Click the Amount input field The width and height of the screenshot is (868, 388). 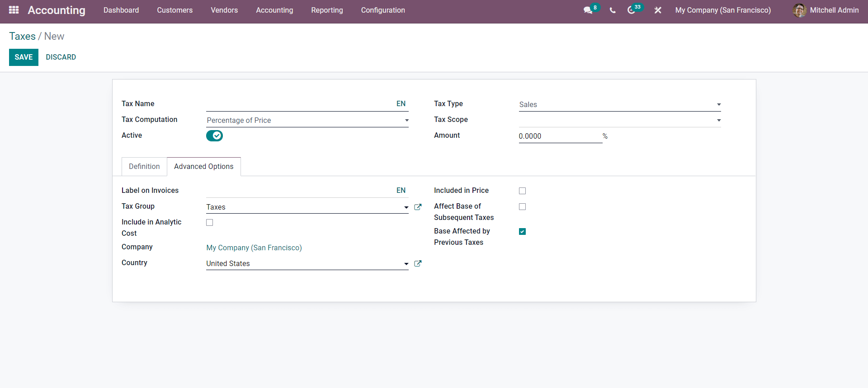560,136
